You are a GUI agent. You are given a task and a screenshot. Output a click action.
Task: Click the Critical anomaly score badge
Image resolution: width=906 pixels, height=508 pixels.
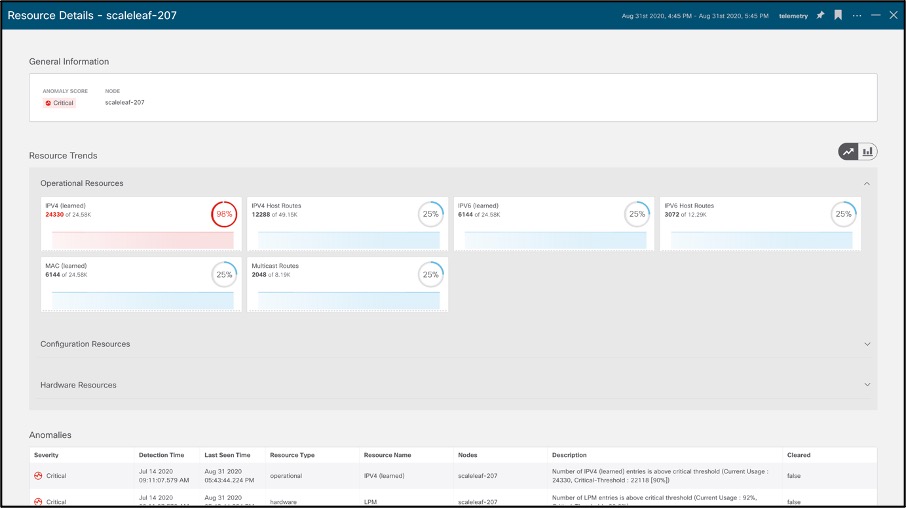[x=59, y=103]
